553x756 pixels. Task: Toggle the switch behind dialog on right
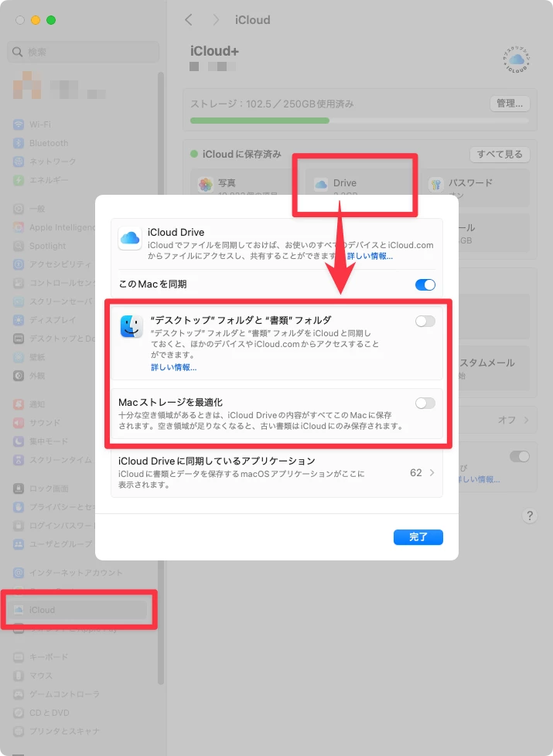coord(519,456)
